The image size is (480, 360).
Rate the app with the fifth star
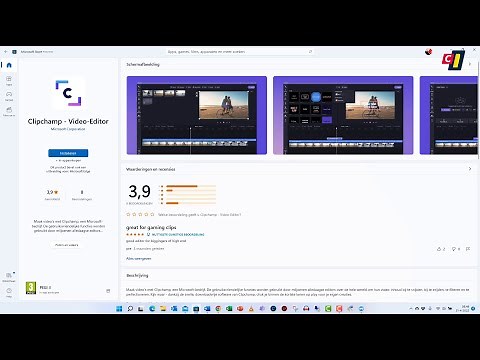click(x=152, y=214)
